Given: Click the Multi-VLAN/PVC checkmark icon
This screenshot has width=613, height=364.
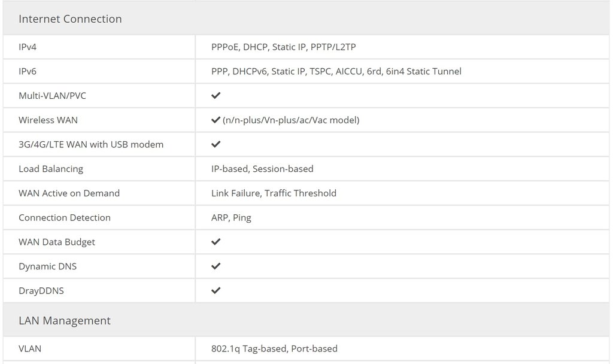Looking at the screenshot, I should point(216,96).
